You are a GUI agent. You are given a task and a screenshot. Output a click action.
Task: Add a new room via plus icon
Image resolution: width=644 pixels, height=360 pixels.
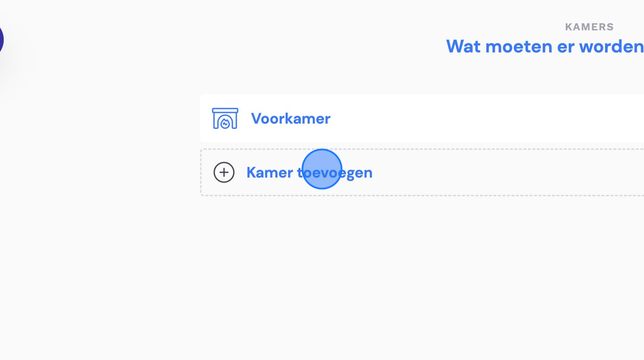tap(224, 172)
